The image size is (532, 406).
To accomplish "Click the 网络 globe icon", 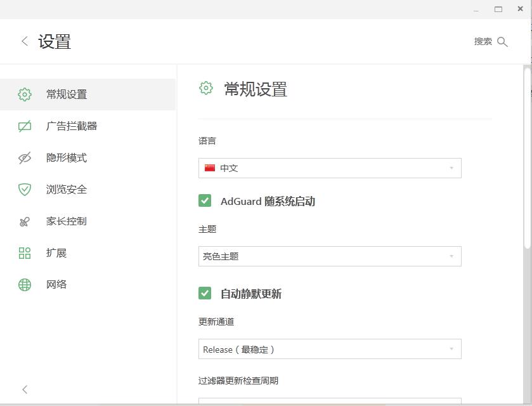I will click(25, 284).
